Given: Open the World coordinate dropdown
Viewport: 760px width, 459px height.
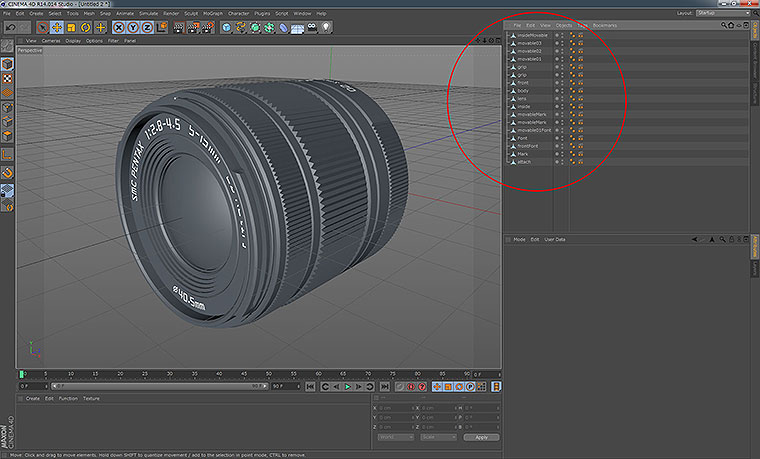Looking at the screenshot, I should pyautogui.click(x=396, y=437).
